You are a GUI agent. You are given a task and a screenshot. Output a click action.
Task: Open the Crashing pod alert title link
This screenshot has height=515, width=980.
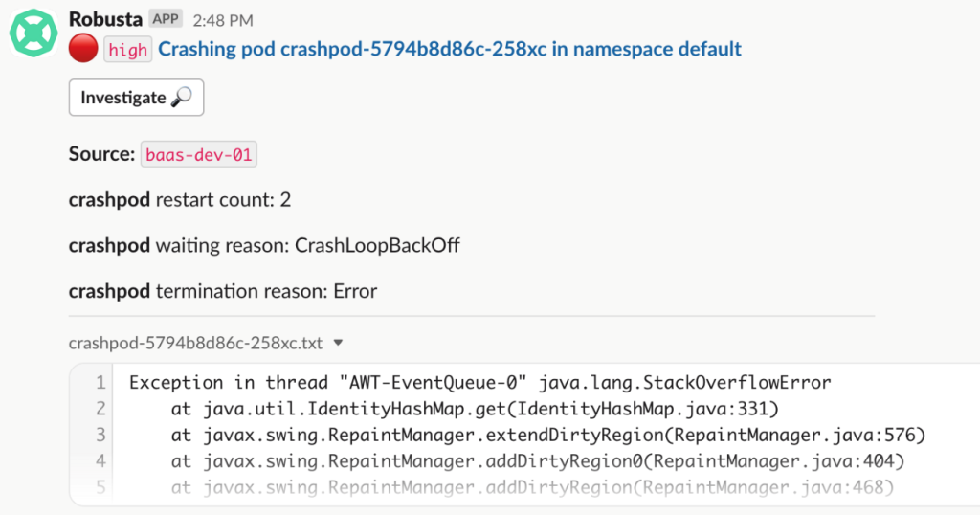click(x=450, y=49)
